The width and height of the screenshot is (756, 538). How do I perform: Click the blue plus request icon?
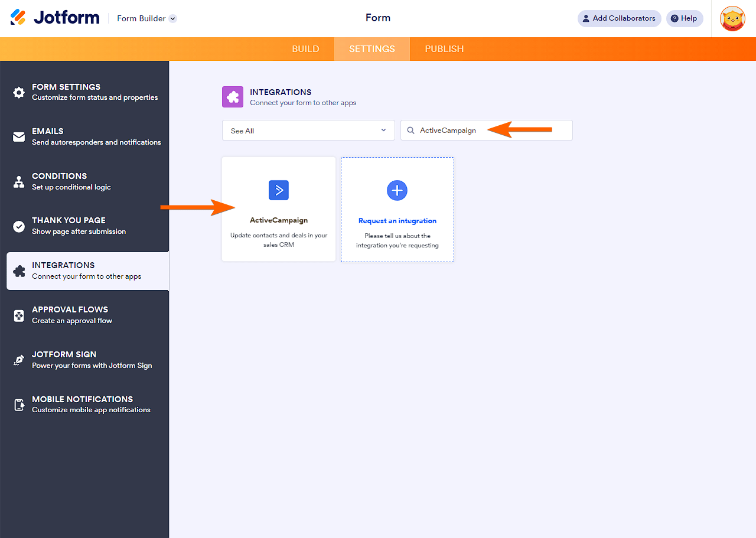[x=397, y=190]
